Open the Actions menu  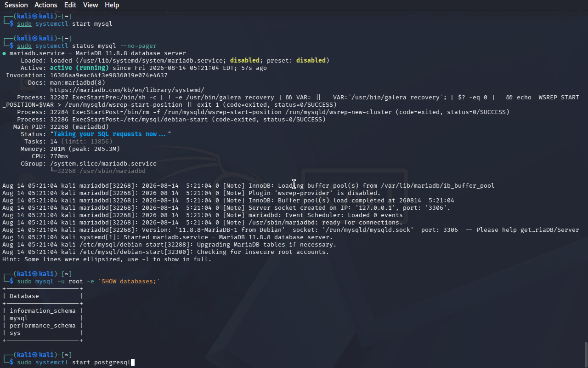[46, 5]
